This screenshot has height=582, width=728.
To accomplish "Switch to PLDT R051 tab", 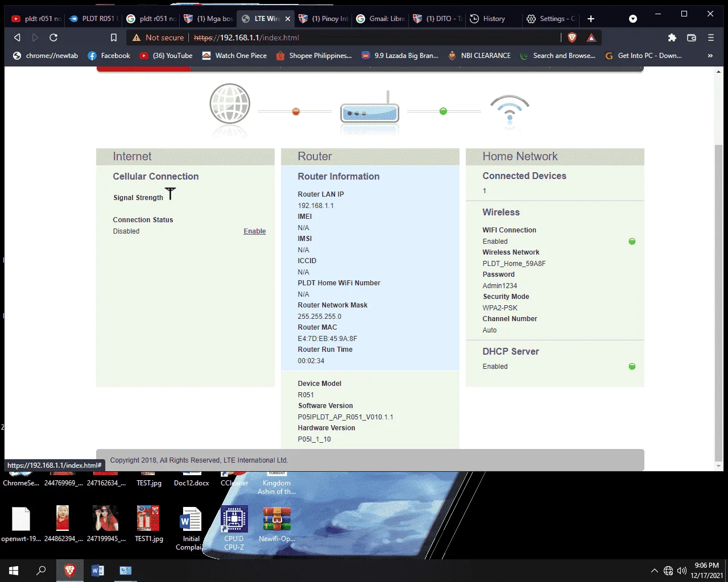I will click(x=94, y=19).
